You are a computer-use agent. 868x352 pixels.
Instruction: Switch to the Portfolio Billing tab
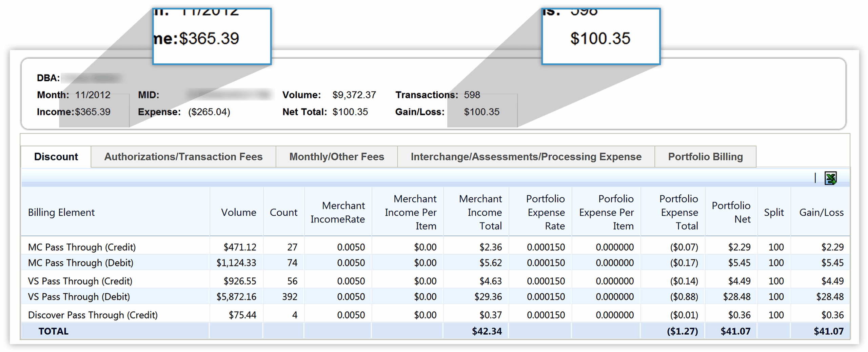[x=705, y=157]
